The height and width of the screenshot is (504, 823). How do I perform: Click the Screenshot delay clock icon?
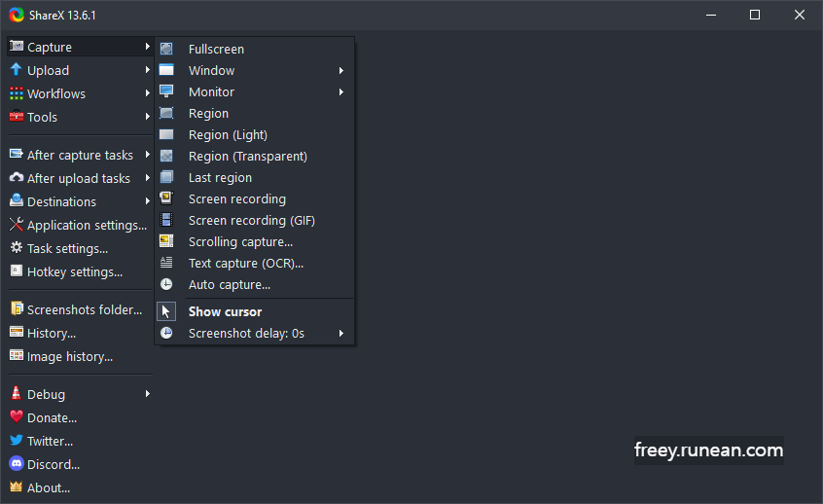166,333
